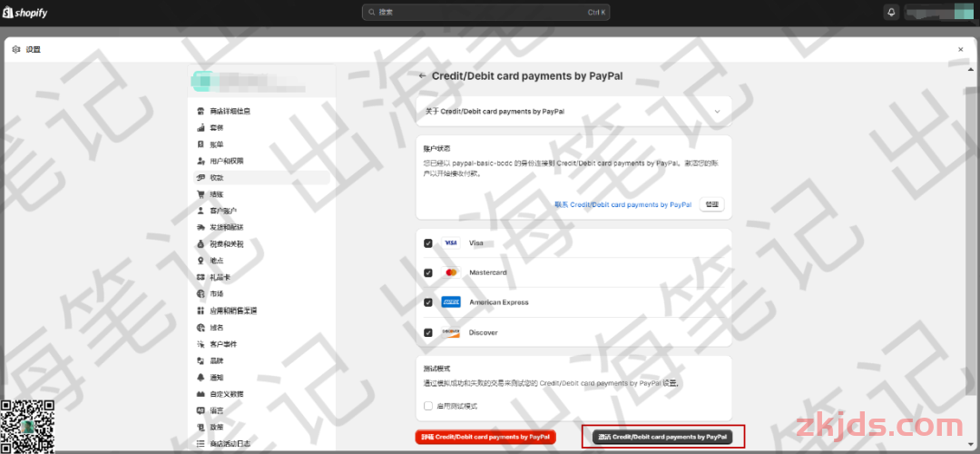Click the American Express logo
The width and height of the screenshot is (980, 454).
(x=451, y=302)
